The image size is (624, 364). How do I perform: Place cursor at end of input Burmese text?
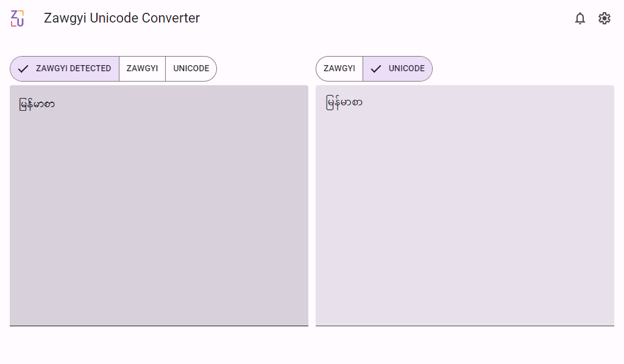click(x=55, y=104)
